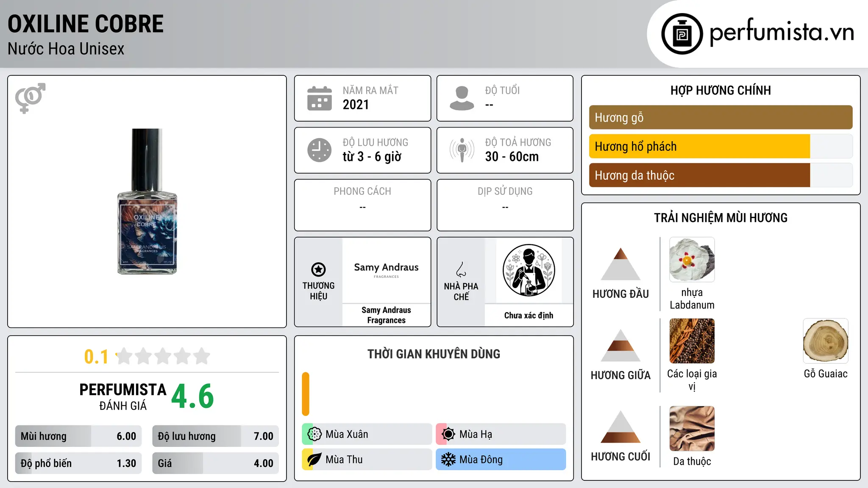Click the nose icon above Nhà pha chế
This screenshot has height=488, width=868.
461,269
